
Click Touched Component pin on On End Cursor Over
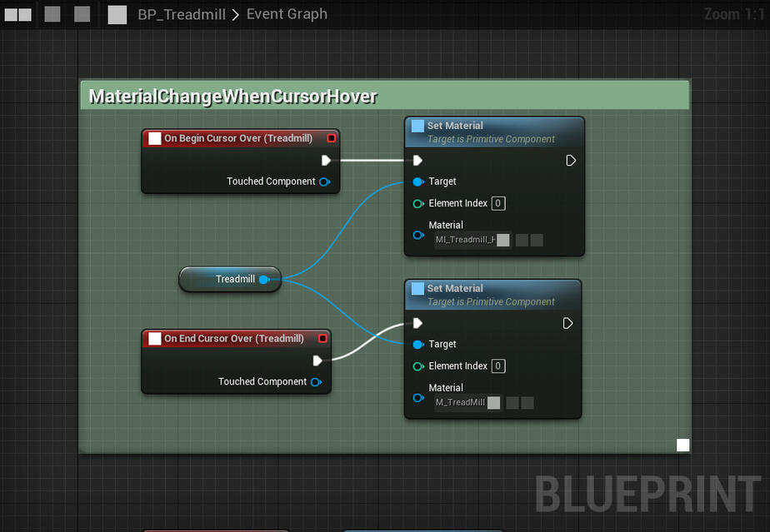coord(316,382)
